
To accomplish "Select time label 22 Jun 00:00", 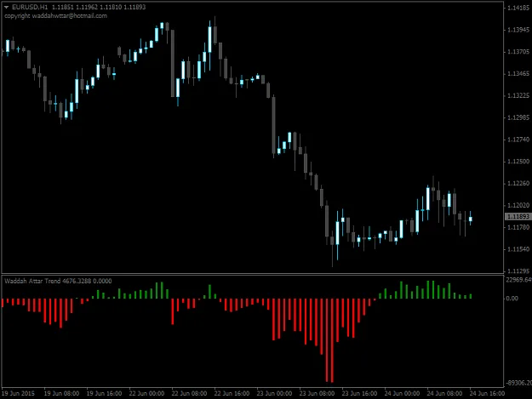I will click(x=146, y=394).
